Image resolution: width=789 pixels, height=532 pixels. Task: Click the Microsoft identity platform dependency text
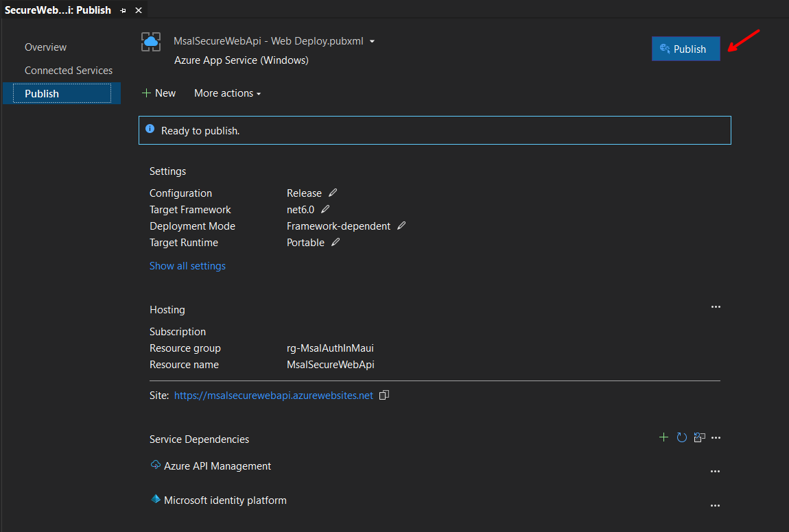[x=226, y=500]
